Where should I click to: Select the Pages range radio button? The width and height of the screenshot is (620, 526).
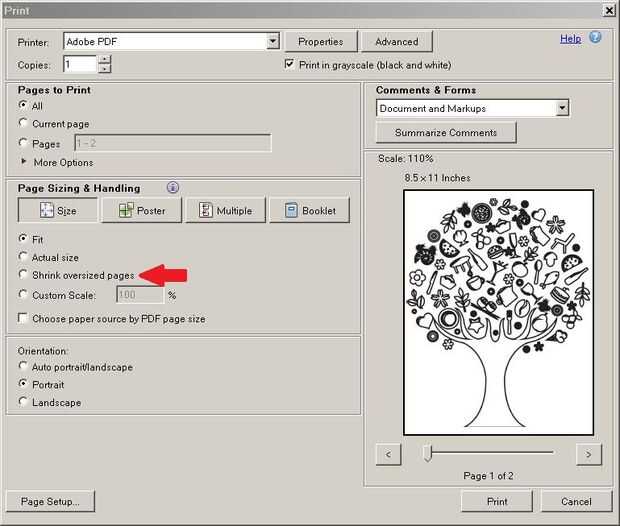(x=23, y=143)
